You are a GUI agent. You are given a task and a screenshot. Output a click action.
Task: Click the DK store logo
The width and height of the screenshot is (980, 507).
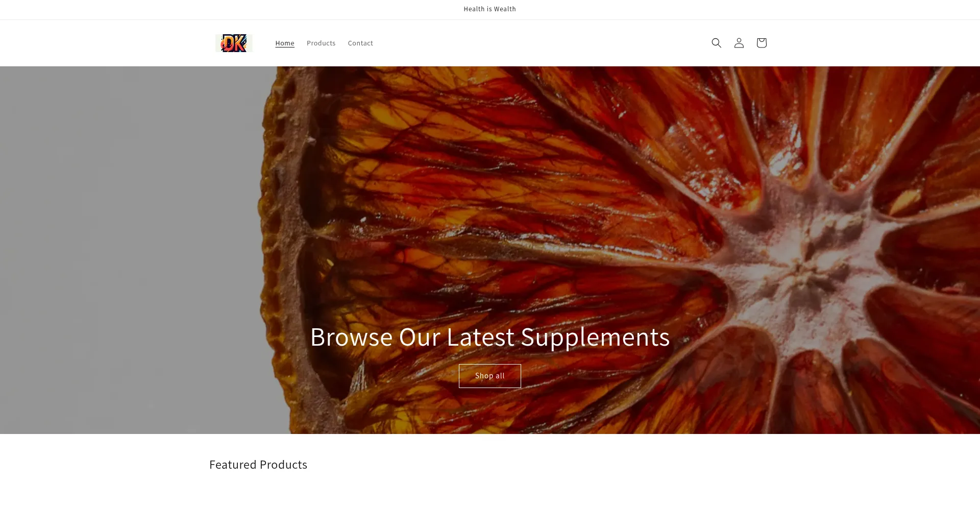point(234,43)
